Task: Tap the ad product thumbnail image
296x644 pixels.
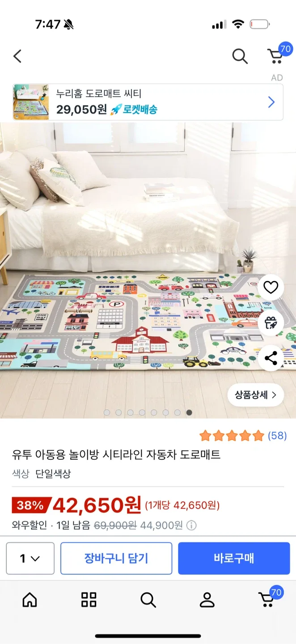Action: coord(31,102)
